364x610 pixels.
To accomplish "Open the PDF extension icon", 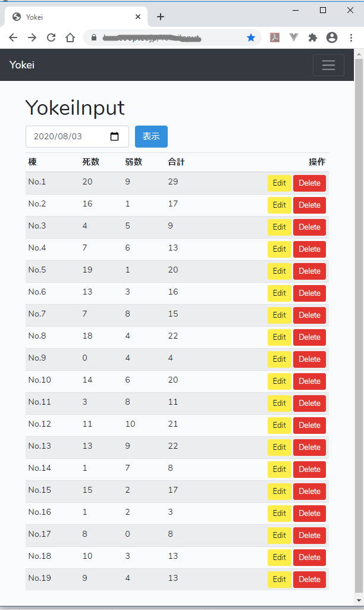I will coord(275,37).
